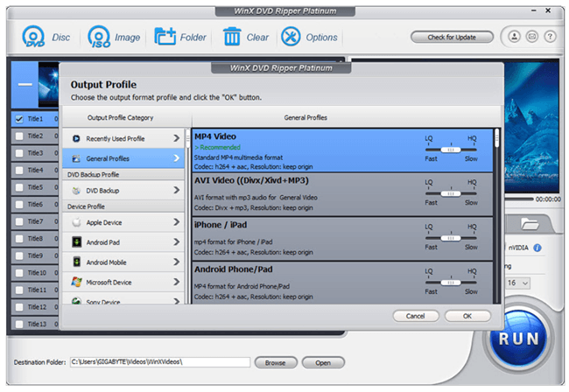Check the Title6 checkbox
This screenshot has width=569, height=392.
coord(19,205)
